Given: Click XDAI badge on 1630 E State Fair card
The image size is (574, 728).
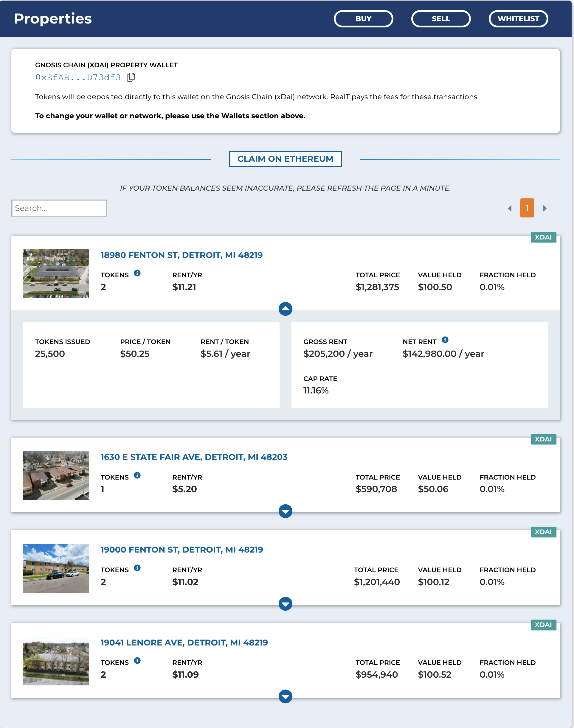Looking at the screenshot, I should (543, 439).
